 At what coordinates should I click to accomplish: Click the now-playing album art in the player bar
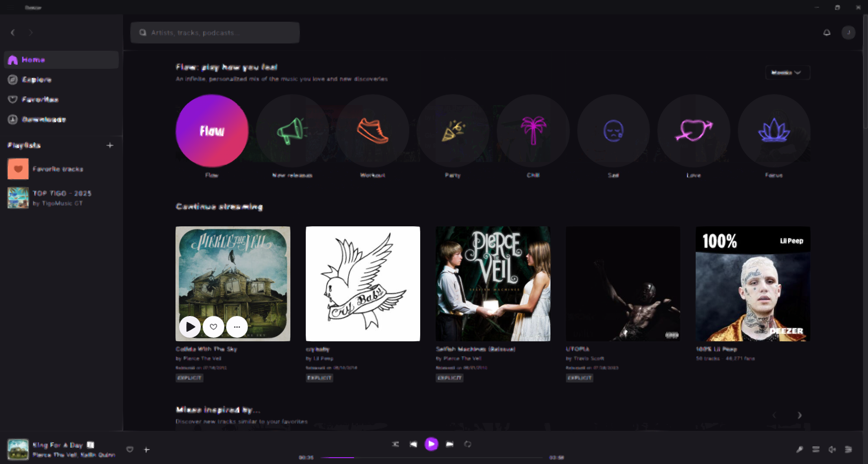18,450
